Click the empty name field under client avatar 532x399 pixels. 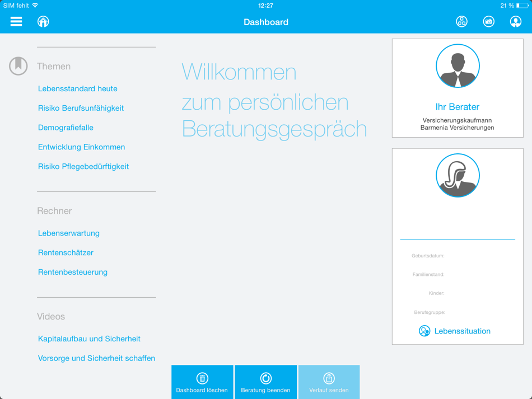(x=458, y=233)
